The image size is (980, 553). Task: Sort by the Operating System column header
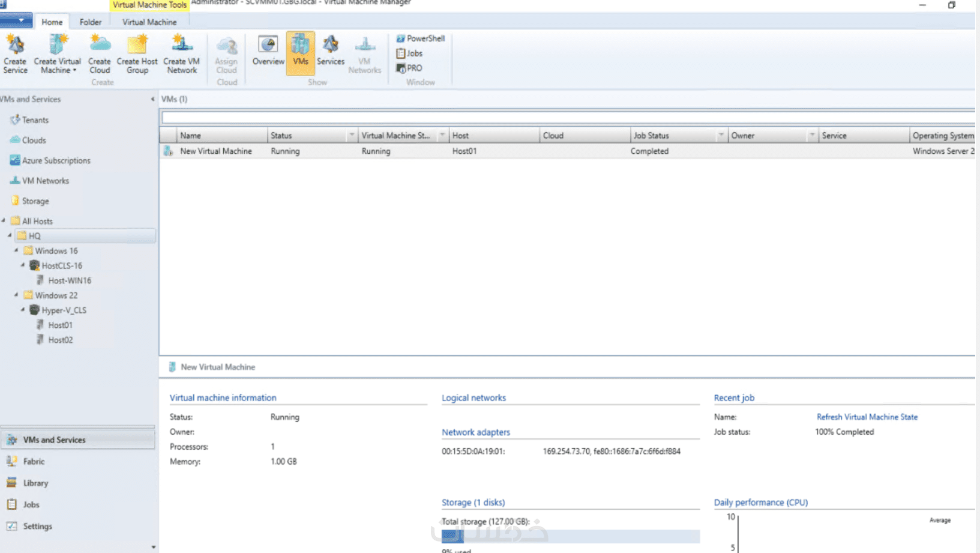click(942, 136)
